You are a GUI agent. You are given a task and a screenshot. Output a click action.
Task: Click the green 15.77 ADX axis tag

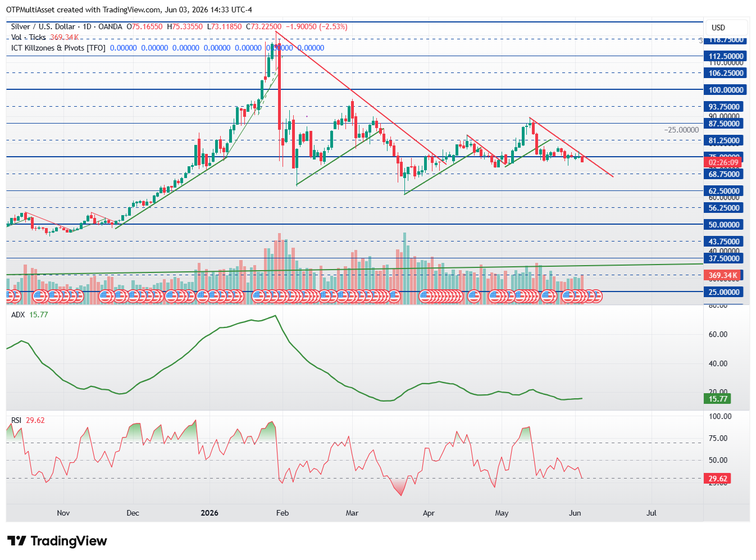[x=718, y=399]
